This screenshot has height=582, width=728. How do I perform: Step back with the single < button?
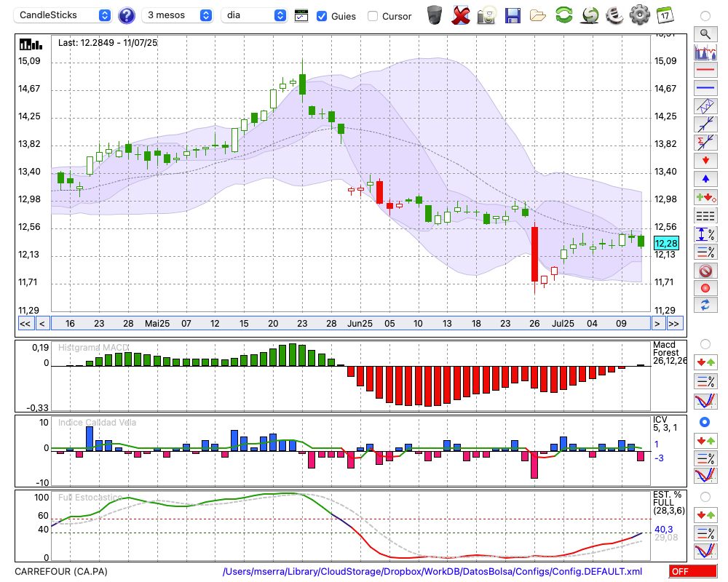(x=42, y=324)
